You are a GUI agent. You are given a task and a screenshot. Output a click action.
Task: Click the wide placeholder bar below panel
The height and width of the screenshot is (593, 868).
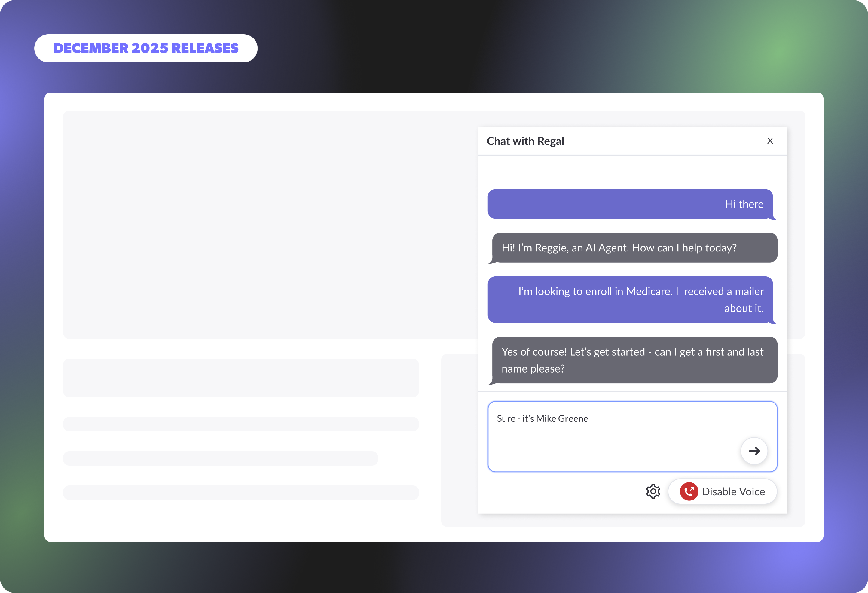click(x=241, y=378)
